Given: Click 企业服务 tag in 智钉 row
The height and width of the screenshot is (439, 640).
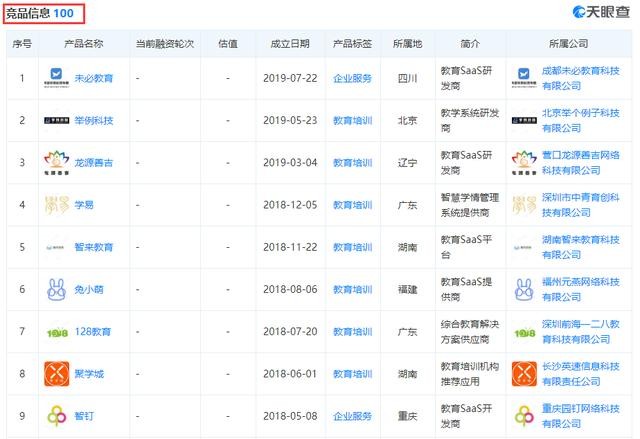Looking at the screenshot, I should coord(353,416).
